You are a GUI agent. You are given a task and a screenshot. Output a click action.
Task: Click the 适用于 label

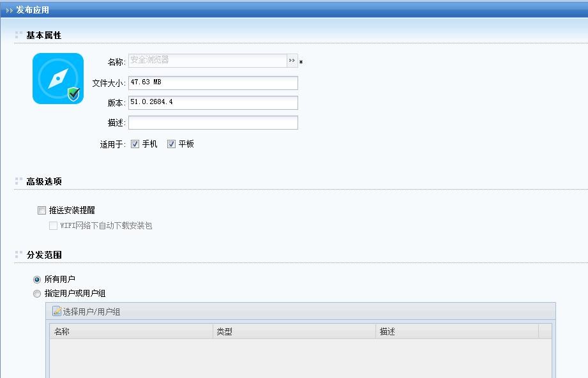click(112, 144)
